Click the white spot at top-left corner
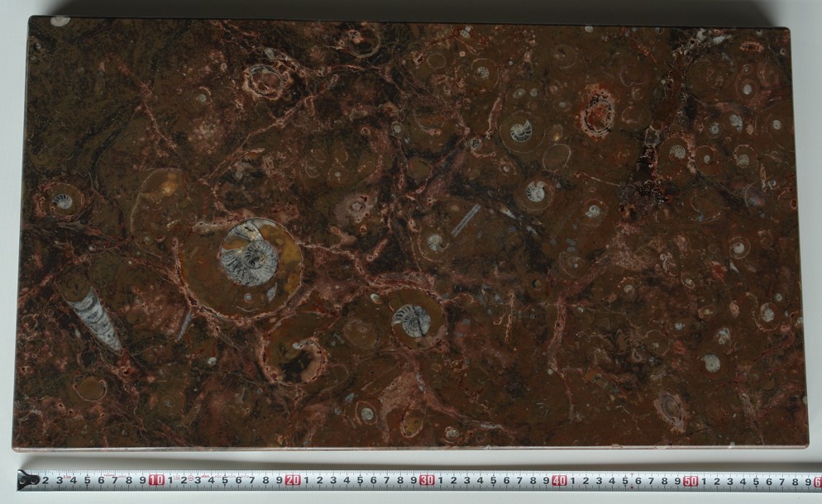Image resolution: width=822 pixels, height=504 pixels. point(60,21)
